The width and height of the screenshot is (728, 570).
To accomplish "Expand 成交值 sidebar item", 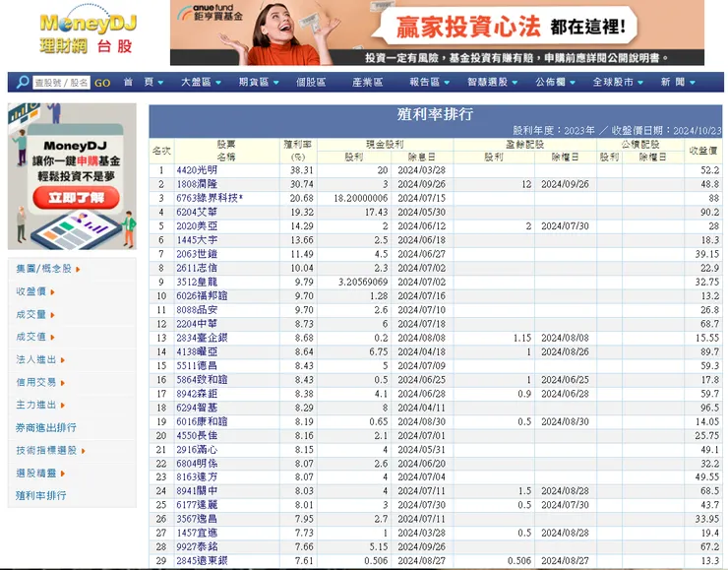I will tap(35, 337).
